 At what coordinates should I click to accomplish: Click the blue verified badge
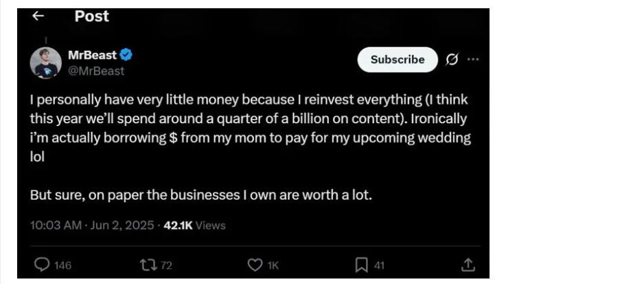tap(127, 55)
